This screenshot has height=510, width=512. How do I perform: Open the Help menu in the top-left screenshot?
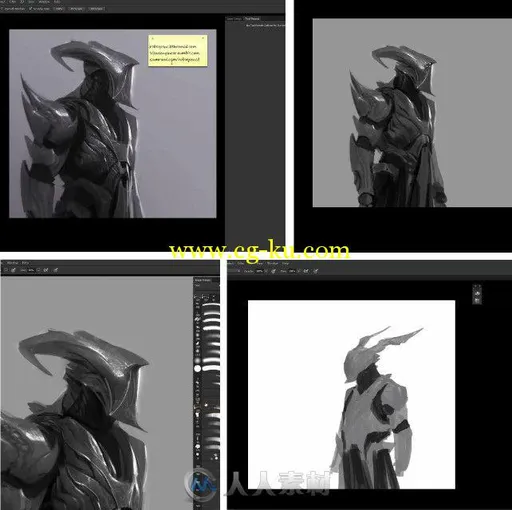(x=57, y=2)
